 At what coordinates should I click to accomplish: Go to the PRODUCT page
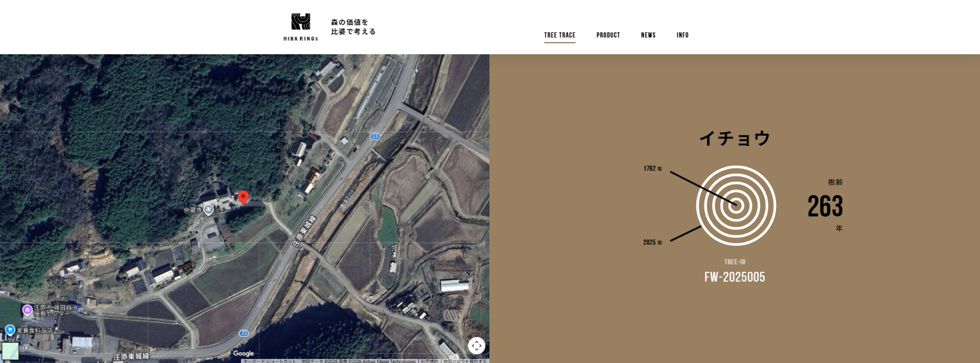[x=608, y=35]
